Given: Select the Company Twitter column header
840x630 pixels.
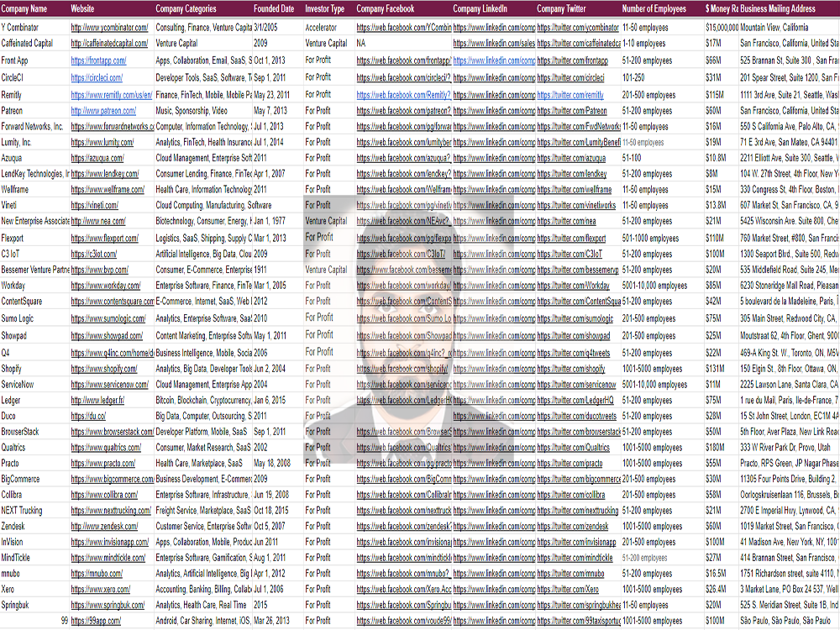Looking at the screenshot, I should [561, 9].
